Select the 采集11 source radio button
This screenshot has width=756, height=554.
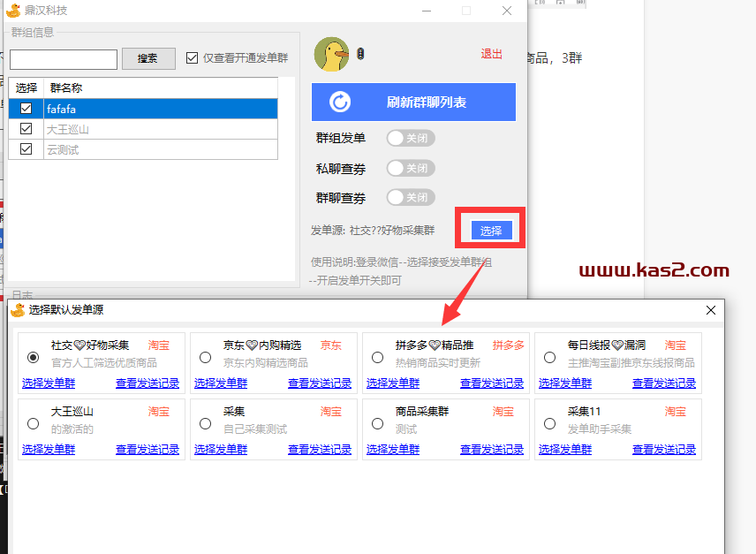(549, 424)
